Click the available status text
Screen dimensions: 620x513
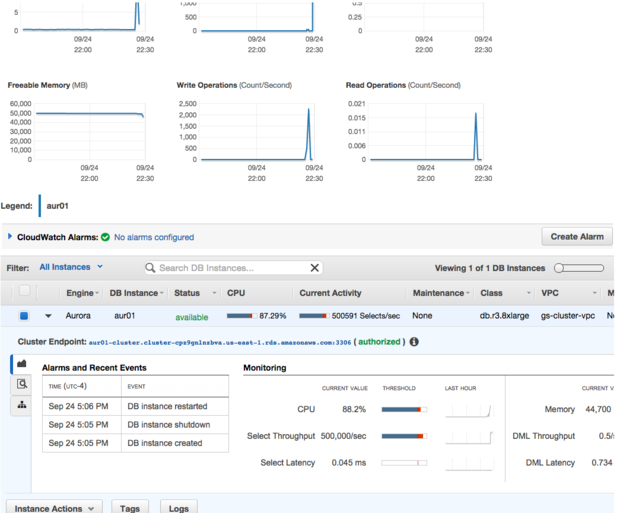192,317
